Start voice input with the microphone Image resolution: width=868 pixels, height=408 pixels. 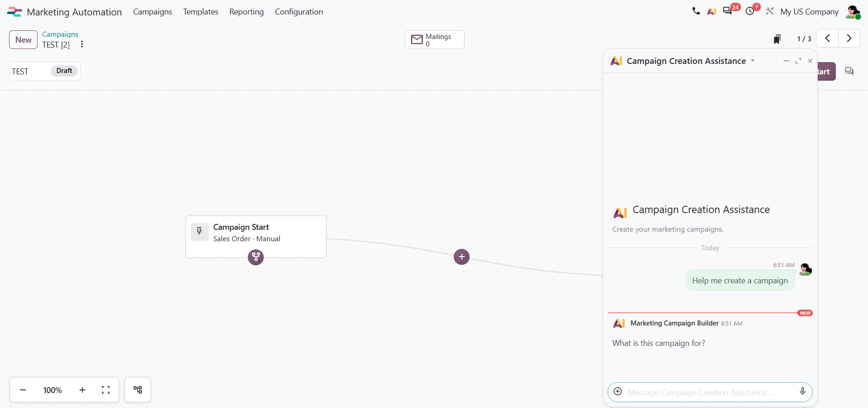click(803, 392)
